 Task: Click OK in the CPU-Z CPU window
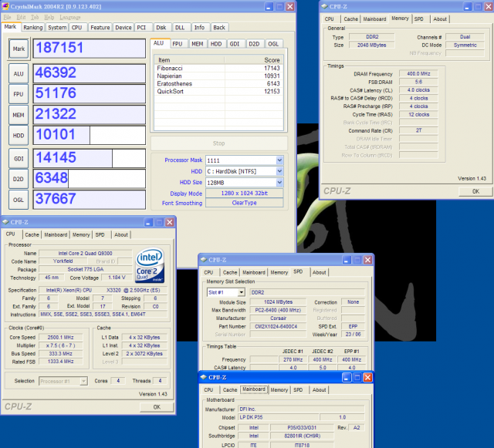[x=157, y=407]
